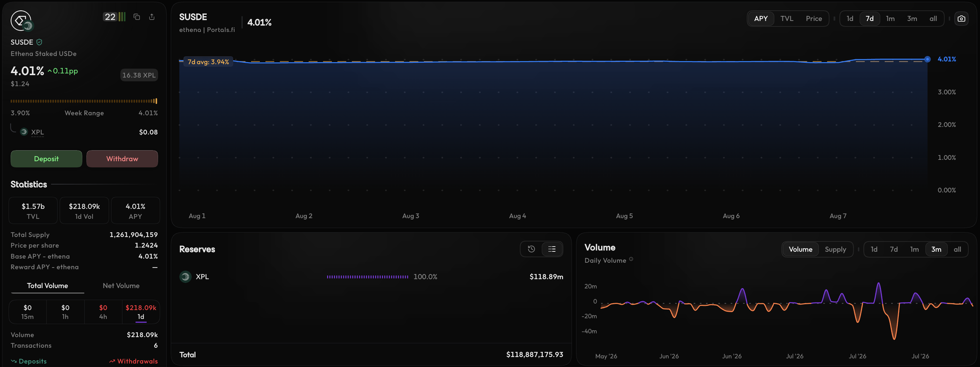Switch main chart to APY
980x367 pixels.
pos(761,19)
